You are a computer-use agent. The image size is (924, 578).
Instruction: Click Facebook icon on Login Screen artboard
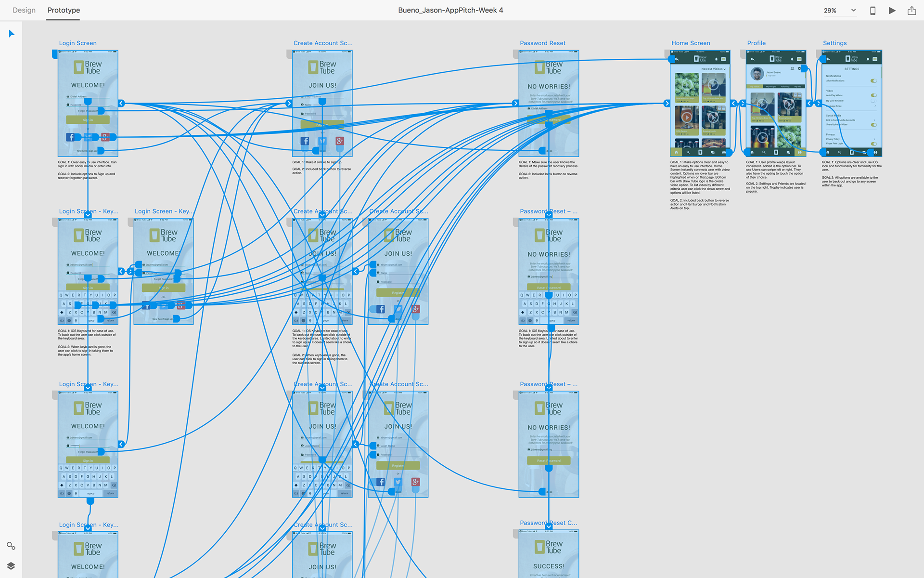[70, 137]
